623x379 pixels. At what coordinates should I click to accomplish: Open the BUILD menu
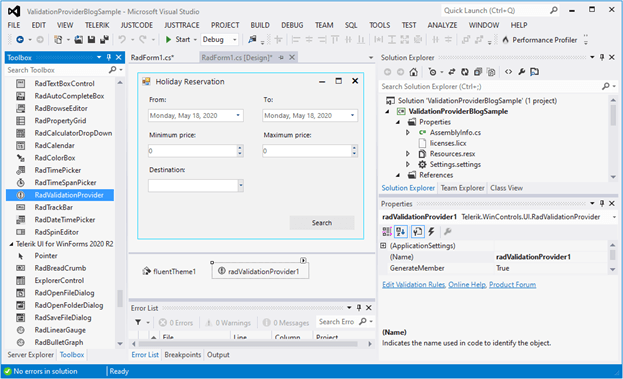pos(260,25)
